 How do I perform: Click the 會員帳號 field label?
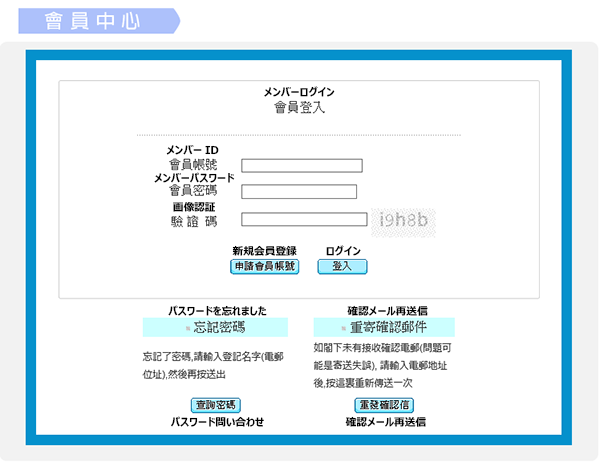point(193,164)
